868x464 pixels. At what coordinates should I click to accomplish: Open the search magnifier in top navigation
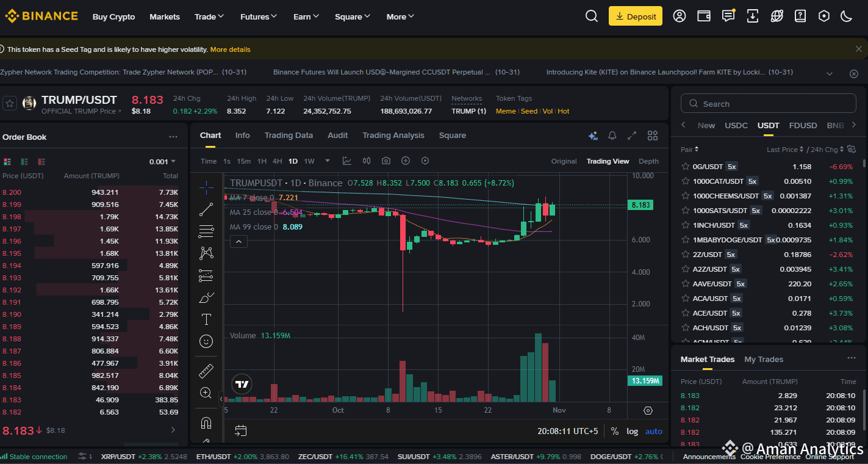tap(591, 16)
